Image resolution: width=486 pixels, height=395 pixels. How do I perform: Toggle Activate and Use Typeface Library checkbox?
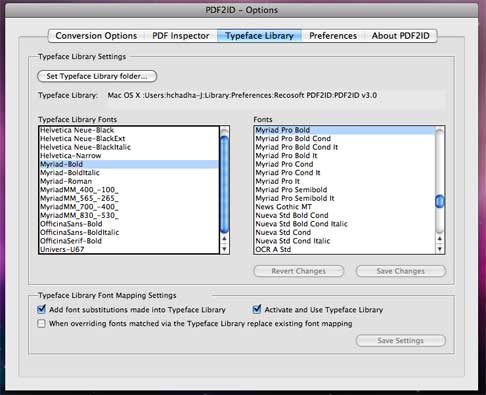click(x=257, y=309)
